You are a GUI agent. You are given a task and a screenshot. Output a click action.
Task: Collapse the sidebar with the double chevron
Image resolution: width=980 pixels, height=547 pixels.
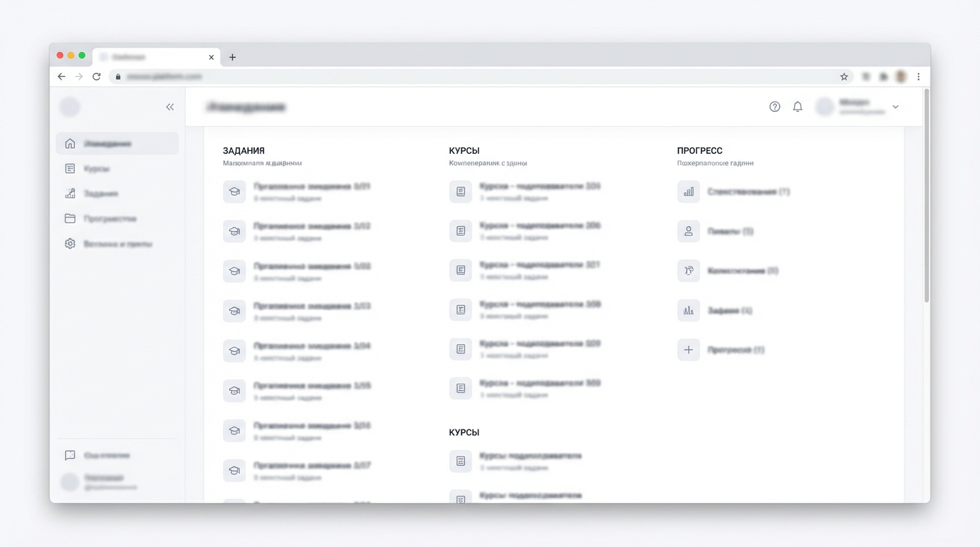click(x=170, y=107)
